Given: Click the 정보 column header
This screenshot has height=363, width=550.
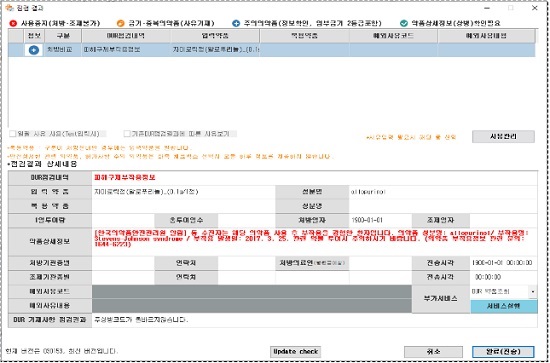Looking at the screenshot, I should click(x=34, y=36).
